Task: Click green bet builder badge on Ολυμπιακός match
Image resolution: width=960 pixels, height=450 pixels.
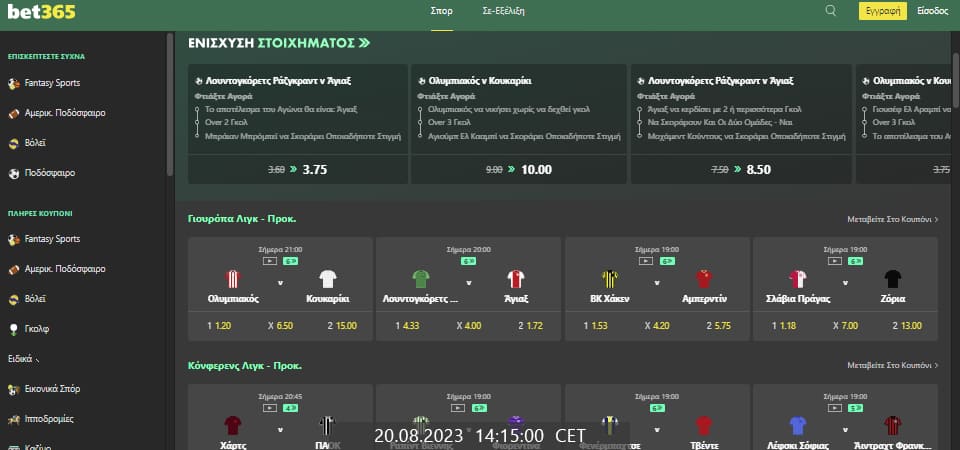Action: click(x=290, y=261)
